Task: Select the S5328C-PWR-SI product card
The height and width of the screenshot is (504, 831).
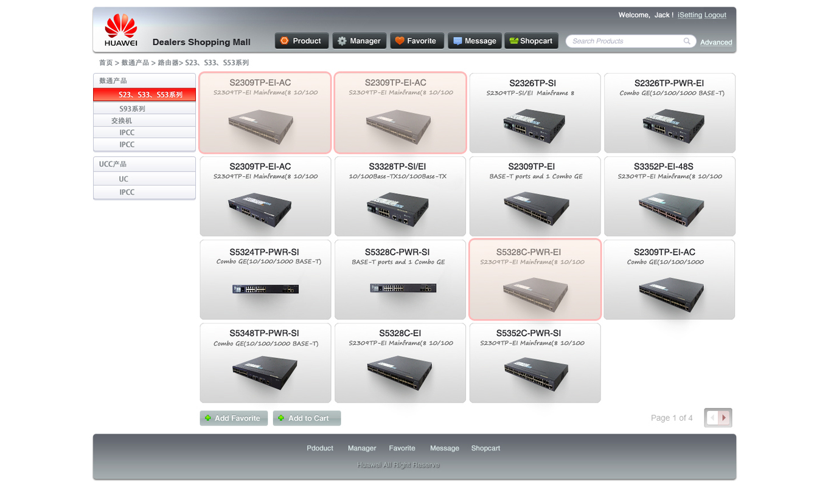Action: coord(400,280)
